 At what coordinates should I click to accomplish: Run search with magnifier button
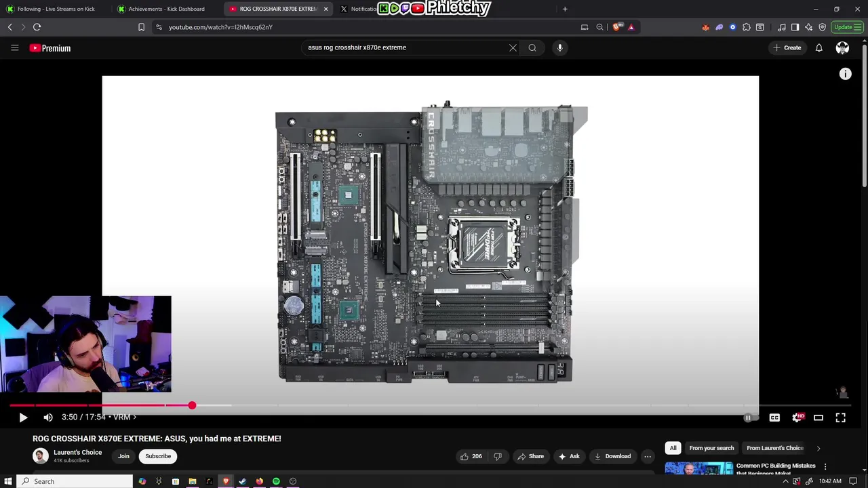point(532,47)
